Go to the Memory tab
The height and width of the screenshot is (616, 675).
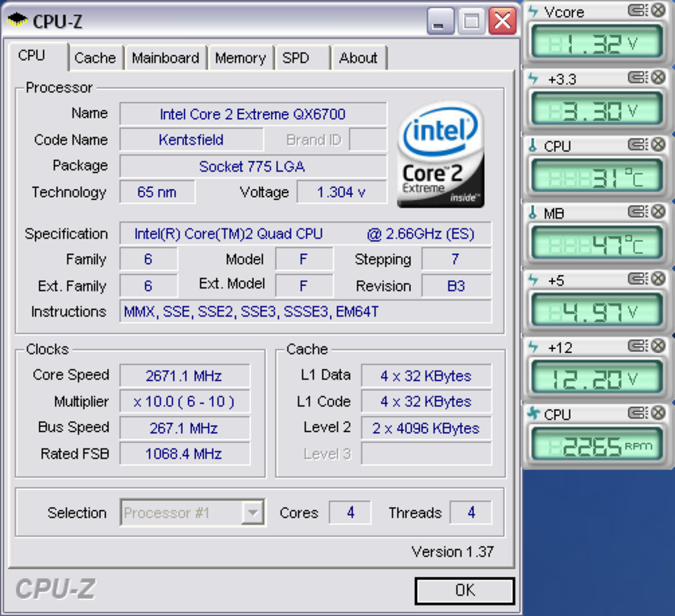click(x=240, y=58)
